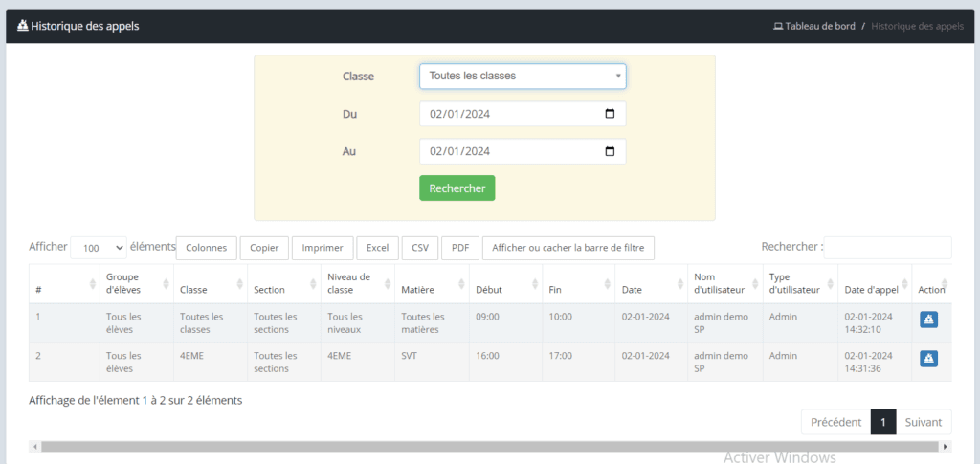
Task: Click the horizontal scrollbar track
Action: [479, 447]
